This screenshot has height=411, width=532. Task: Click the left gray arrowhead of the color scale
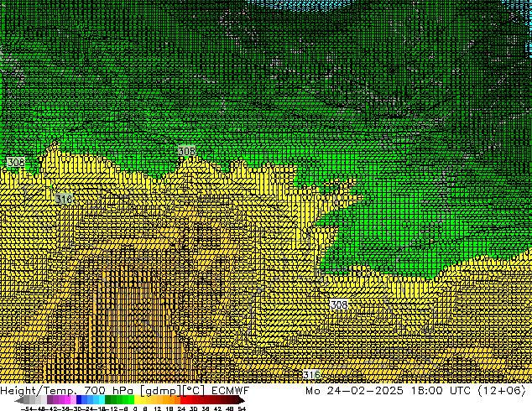(x=19, y=400)
